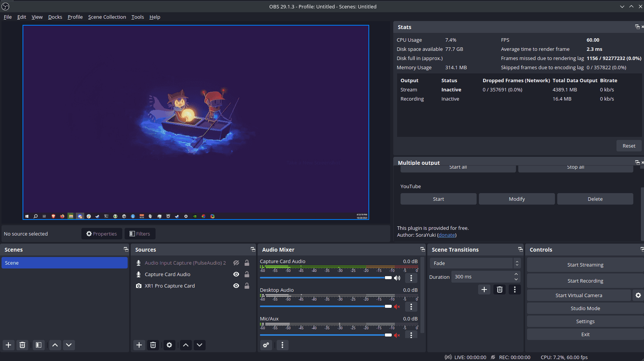Float the Scene Transitions dock icon
644x361 pixels.
(521, 249)
